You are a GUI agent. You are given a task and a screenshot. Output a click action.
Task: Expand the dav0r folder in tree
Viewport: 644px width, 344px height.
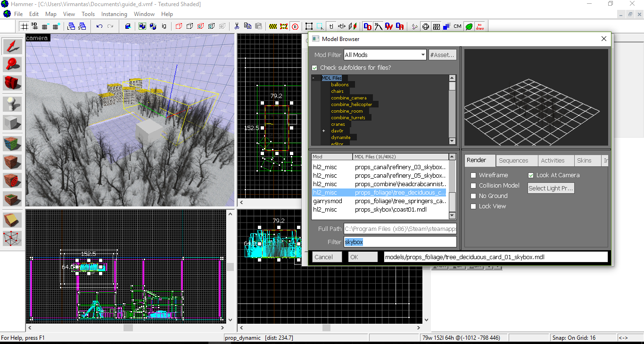(x=324, y=131)
